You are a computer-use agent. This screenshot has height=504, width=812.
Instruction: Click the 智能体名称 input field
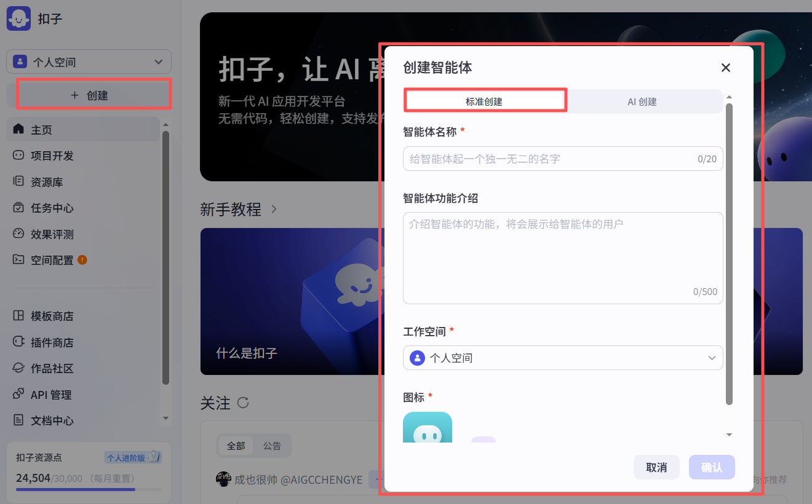tap(563, 159)
